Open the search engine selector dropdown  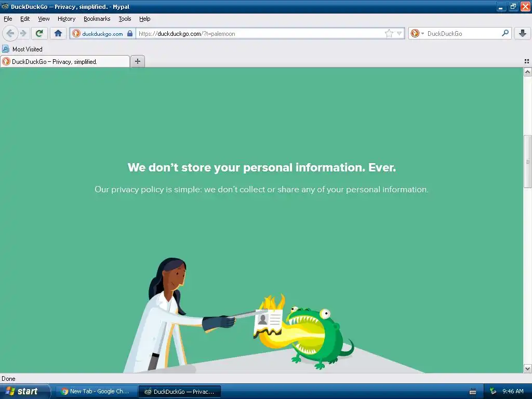[417, 33]
